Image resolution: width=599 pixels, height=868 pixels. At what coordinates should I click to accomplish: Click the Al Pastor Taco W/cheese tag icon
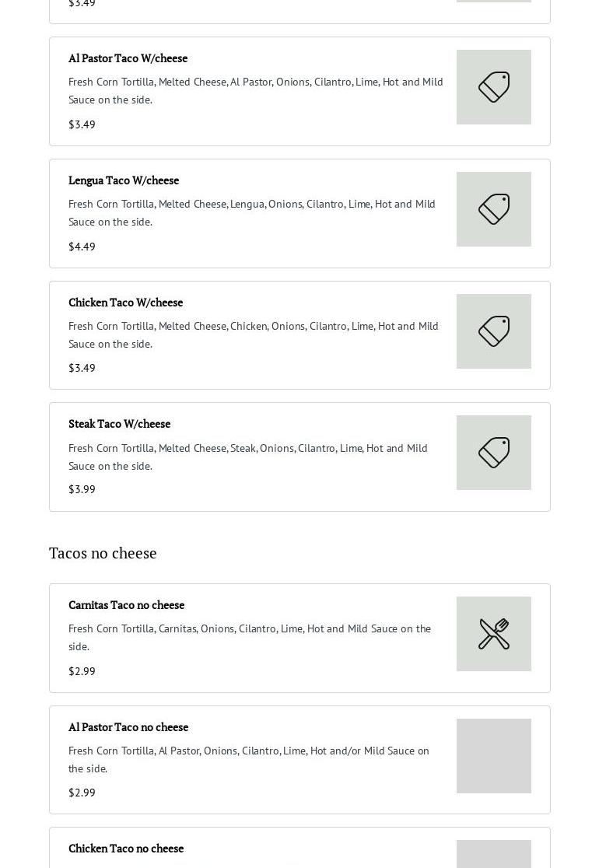493,87
